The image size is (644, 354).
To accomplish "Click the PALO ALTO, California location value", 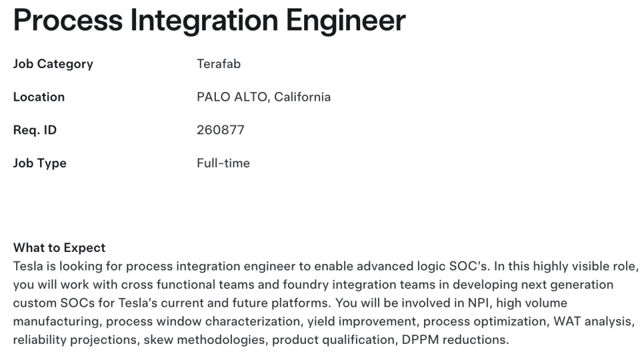I will [x=264, y=97].
